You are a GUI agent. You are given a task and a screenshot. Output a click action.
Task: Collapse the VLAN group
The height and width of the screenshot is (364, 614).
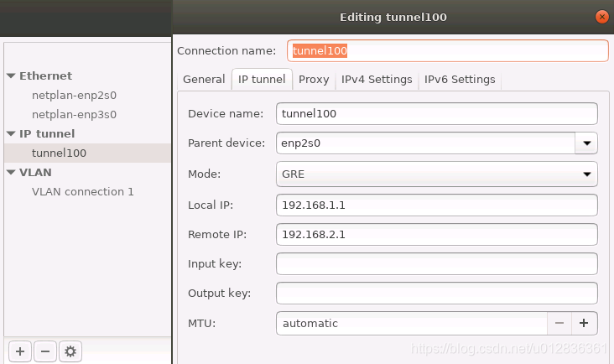11,173
